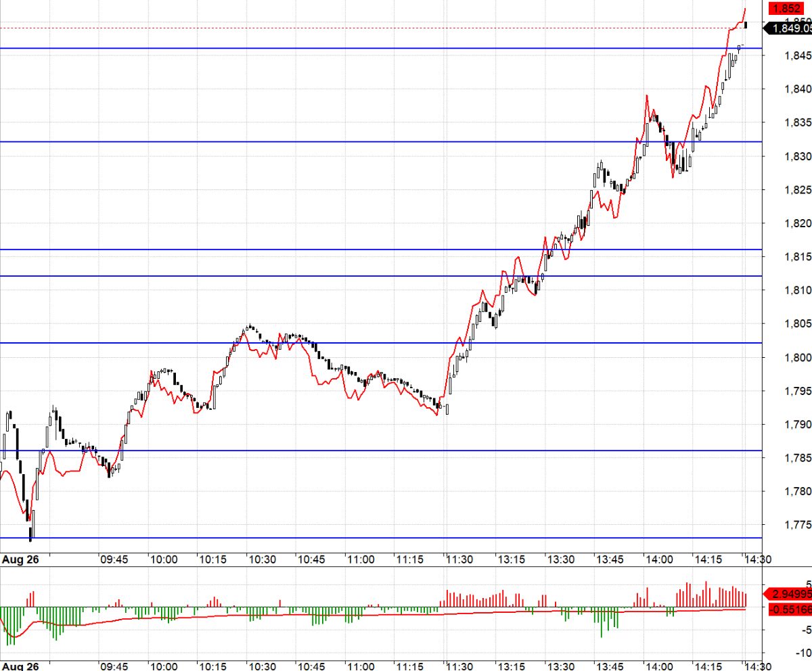Click the -5 label on indicator axis

pos(805,630)
